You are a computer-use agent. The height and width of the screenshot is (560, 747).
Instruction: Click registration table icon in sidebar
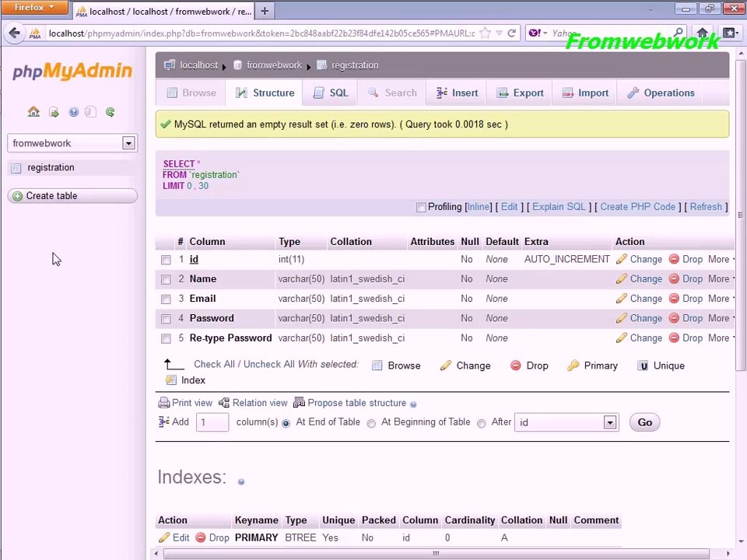click(16, 168)
